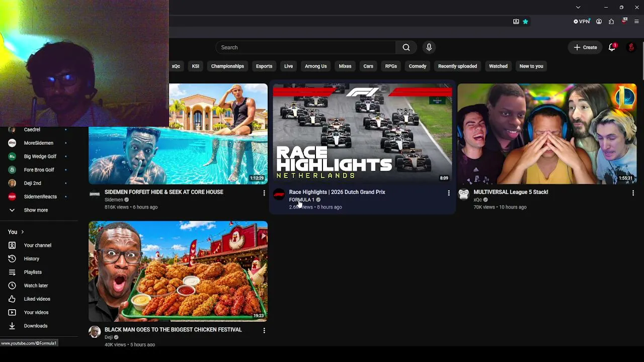Select the Mixes filter chip
The height and width of the screenshot is (362, 644).
pyautogui.click(x=345, y=66)
